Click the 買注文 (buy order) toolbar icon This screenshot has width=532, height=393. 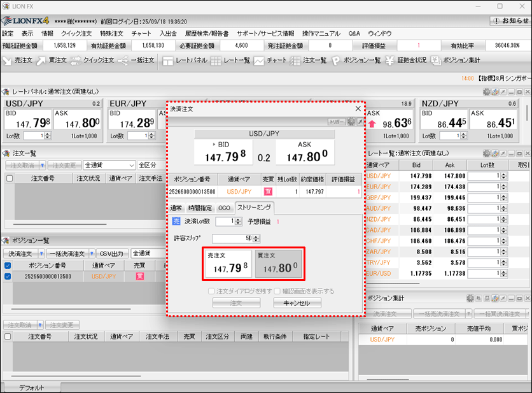pos(52,61)
